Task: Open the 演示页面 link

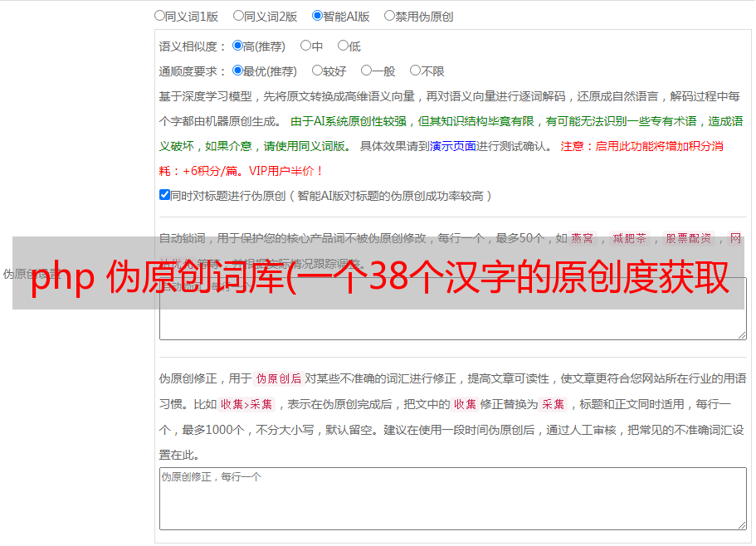Action: [x=453, y=146]
